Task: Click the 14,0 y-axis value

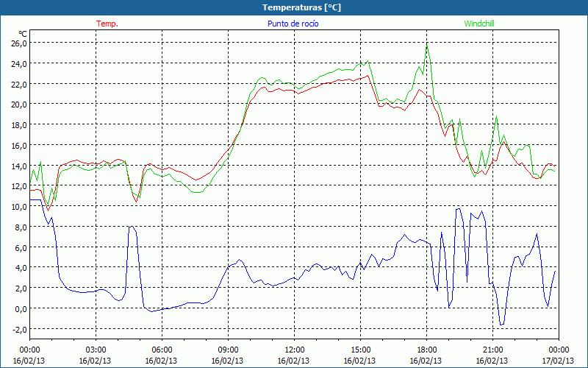Action: tap(19, 166)
